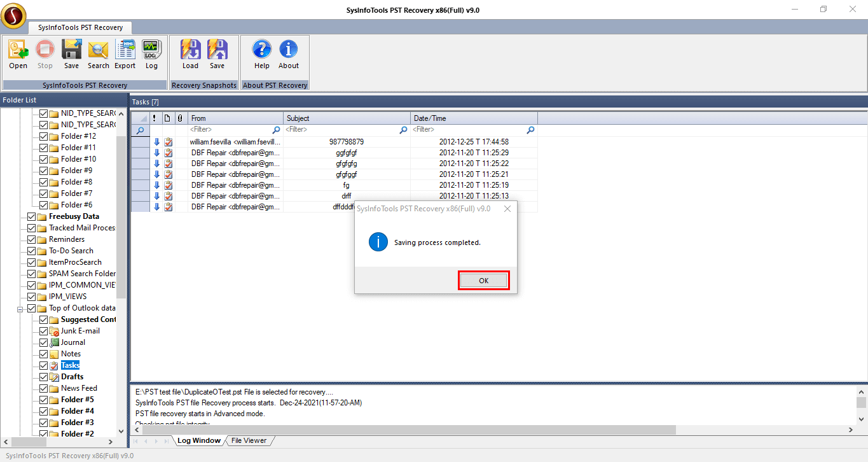Click the About icon

[289, 50]
